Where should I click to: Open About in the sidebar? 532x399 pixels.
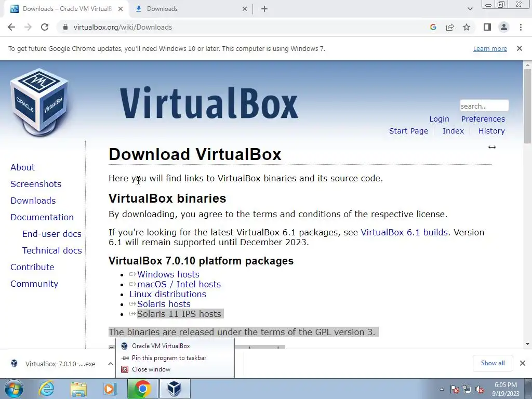[x=22, y=167]
